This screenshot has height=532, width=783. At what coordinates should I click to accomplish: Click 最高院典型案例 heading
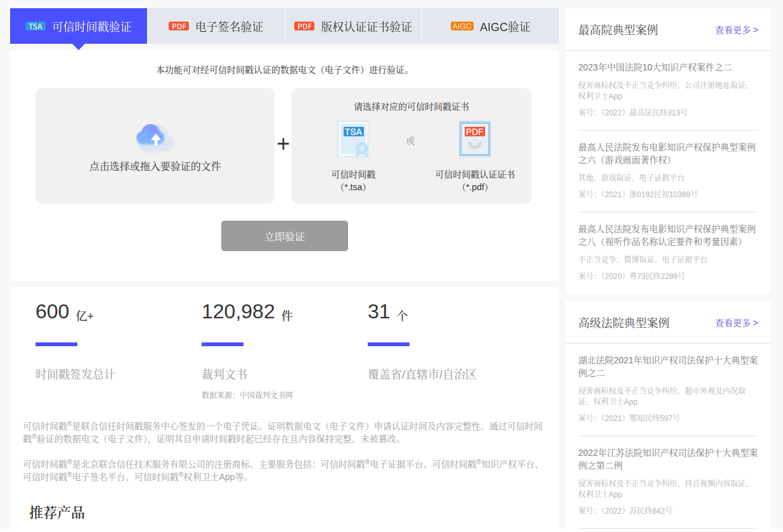pos(618,30)
